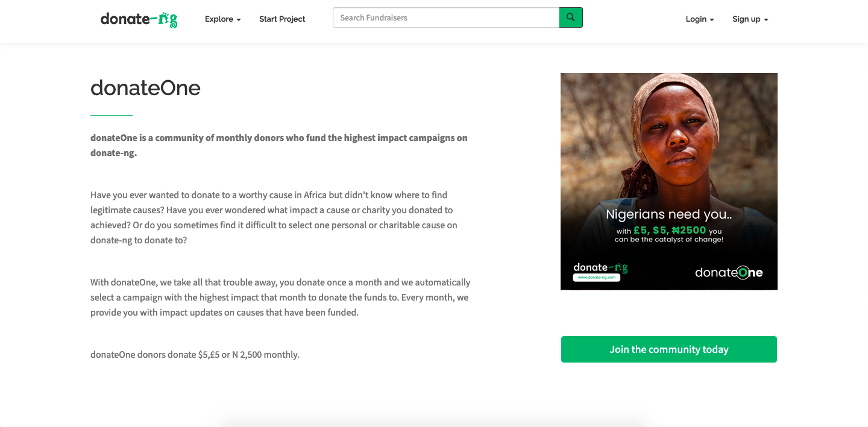The image size is (868, 427).
Task: Click the Nigerians need you campaign banner image
Action: pos(668,181)
